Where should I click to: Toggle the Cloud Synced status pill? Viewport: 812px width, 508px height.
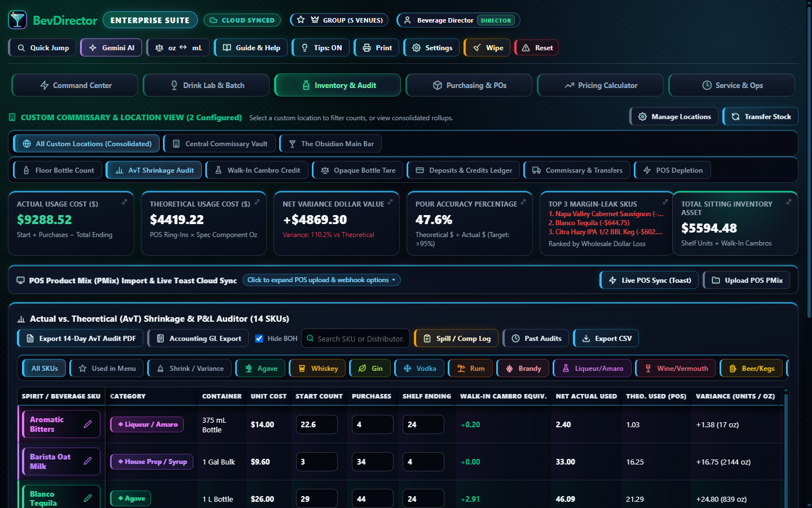pos(242,20)
